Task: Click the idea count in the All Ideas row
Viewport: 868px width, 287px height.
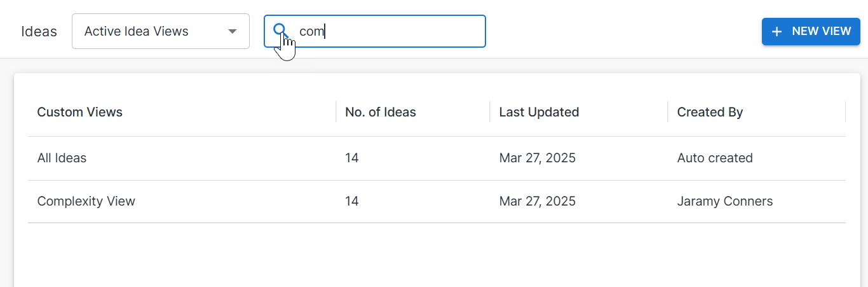Action: click(352, 158)
